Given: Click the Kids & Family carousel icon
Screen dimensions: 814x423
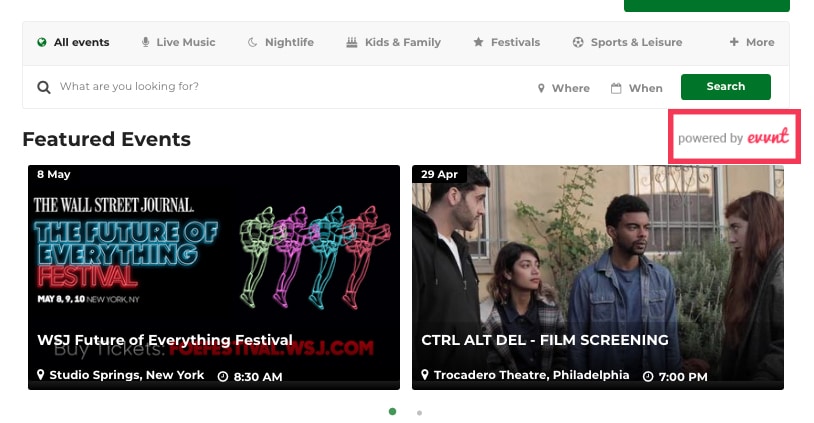Looking at the screenshot, I should tap(352, 43).
